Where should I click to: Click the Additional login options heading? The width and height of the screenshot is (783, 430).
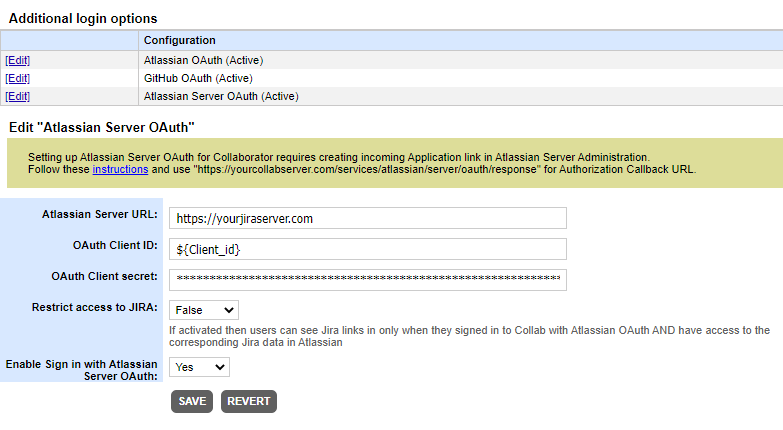coord(83,18)
